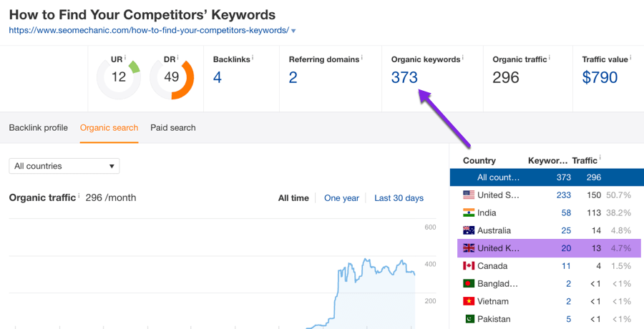Open the All countries dropdown

coord(64,166)
